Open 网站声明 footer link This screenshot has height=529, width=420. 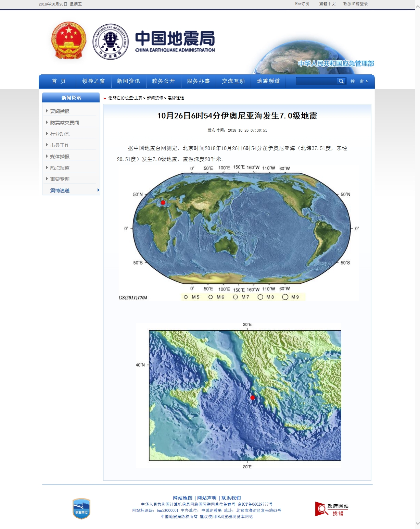coord(207,498)
